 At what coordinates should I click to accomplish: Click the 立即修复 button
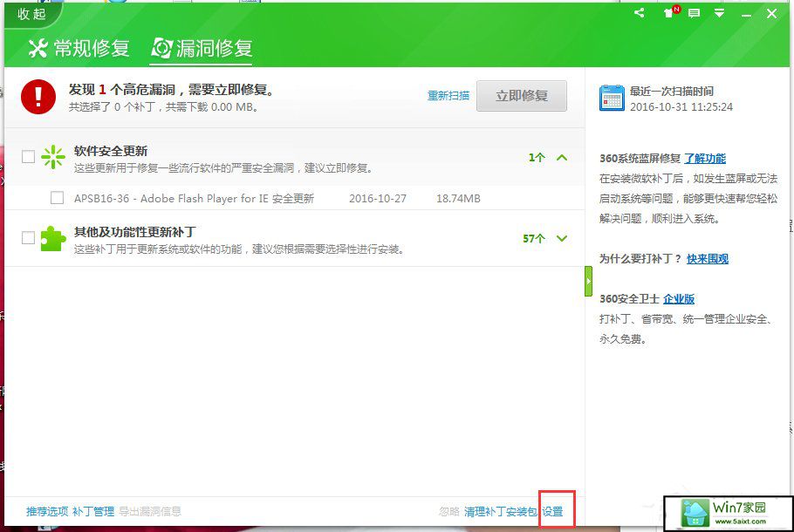click(522, 96)
